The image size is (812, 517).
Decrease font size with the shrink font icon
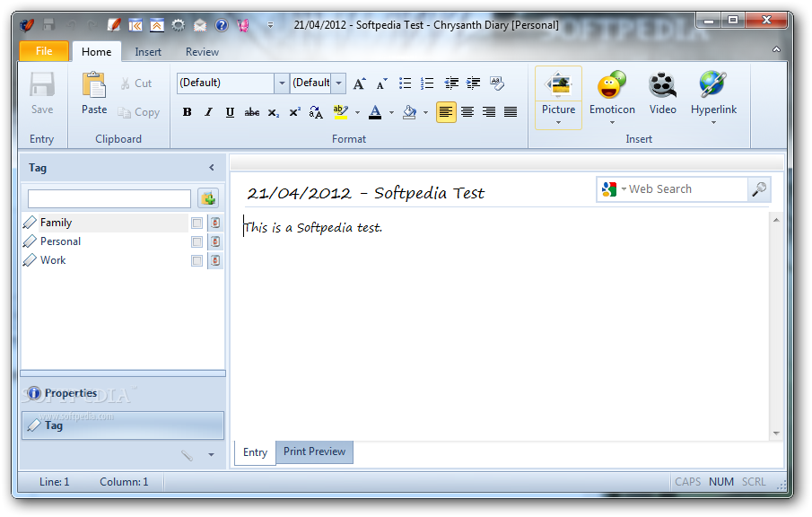(x=381, y=83)
